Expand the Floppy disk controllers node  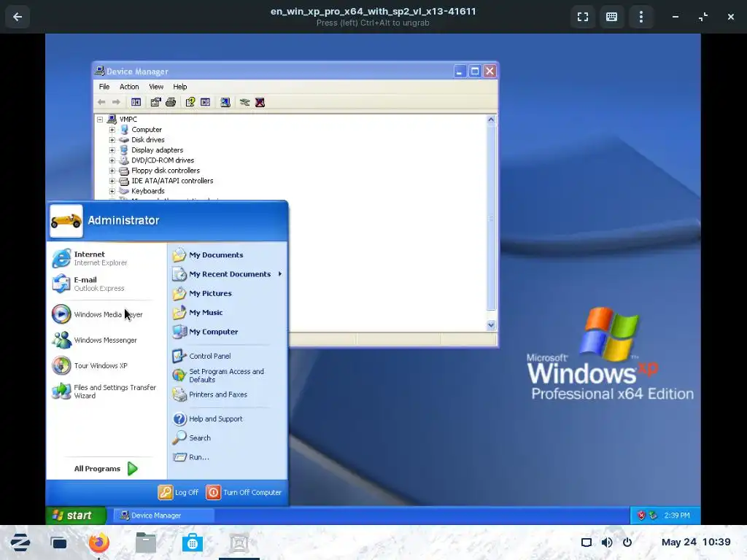[x=112, y=171]
